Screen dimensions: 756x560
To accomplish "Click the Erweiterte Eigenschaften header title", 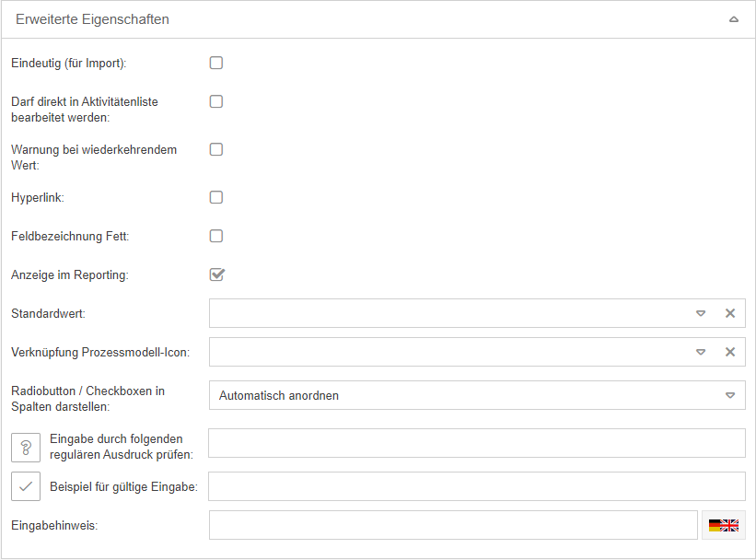I will tap(92, 19).
